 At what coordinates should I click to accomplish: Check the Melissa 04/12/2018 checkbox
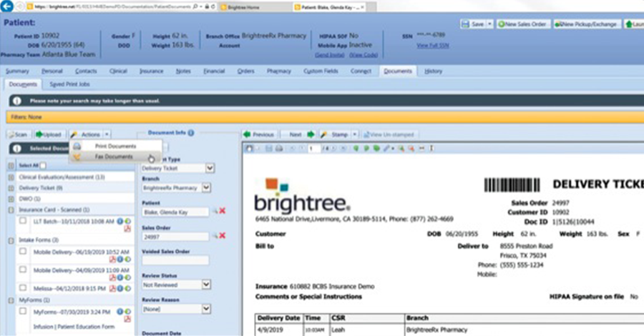pos(23,287)
